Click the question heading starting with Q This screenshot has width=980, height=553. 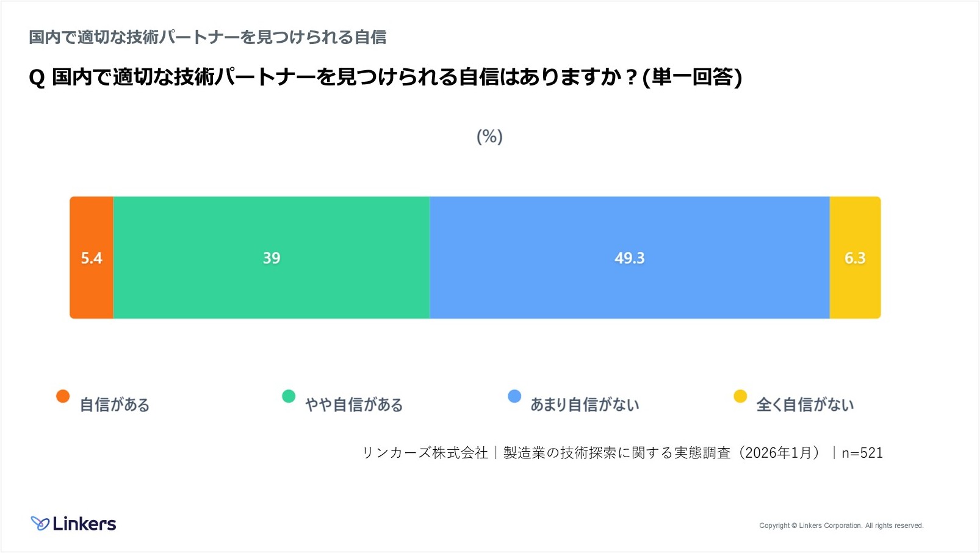tap(385, 78)
